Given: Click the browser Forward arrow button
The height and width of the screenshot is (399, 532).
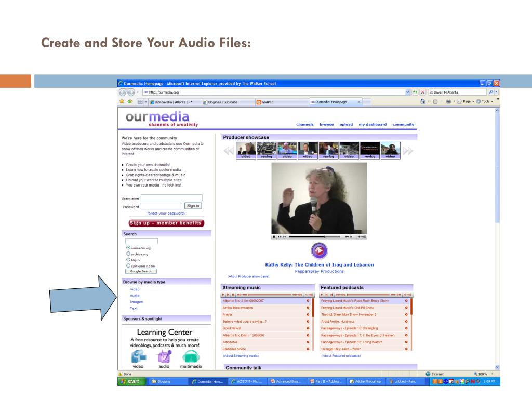Looking at the screenshot, I should click(130, 92).
